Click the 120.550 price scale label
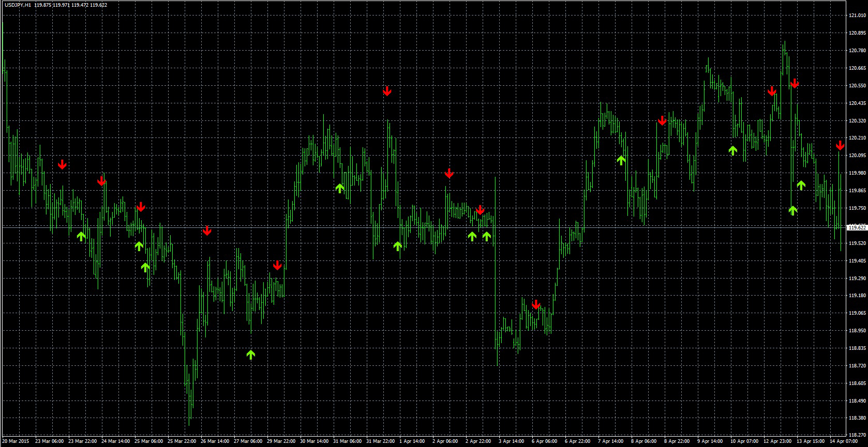 pos(857,86)
